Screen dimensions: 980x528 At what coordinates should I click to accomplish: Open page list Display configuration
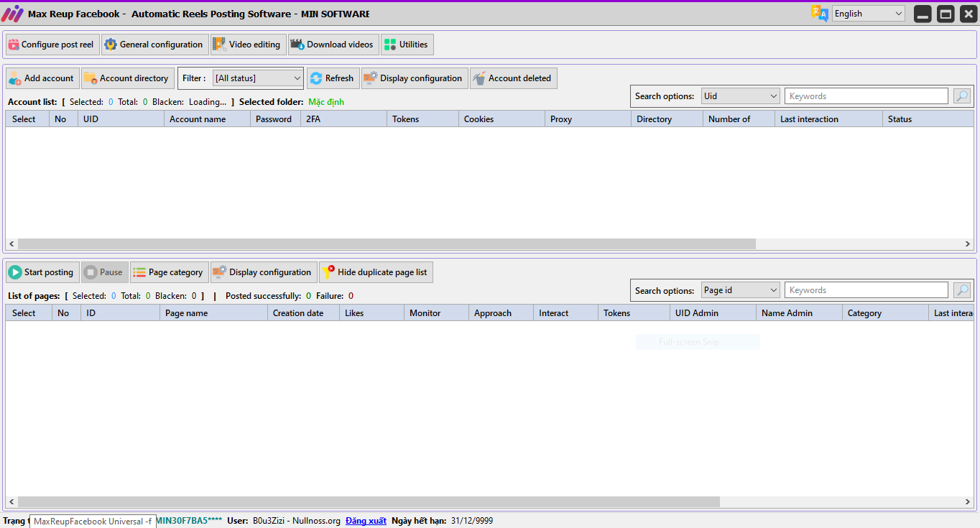[x=264, y=272]
